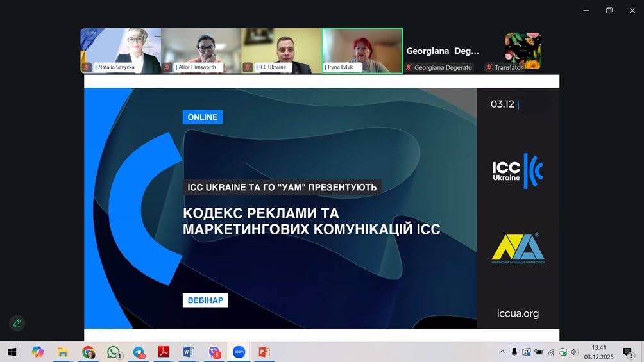The width and height of the screenshot is (644, 362).
Task: Open the Action Center notifications icon
Action: click(x=628, y=352)
